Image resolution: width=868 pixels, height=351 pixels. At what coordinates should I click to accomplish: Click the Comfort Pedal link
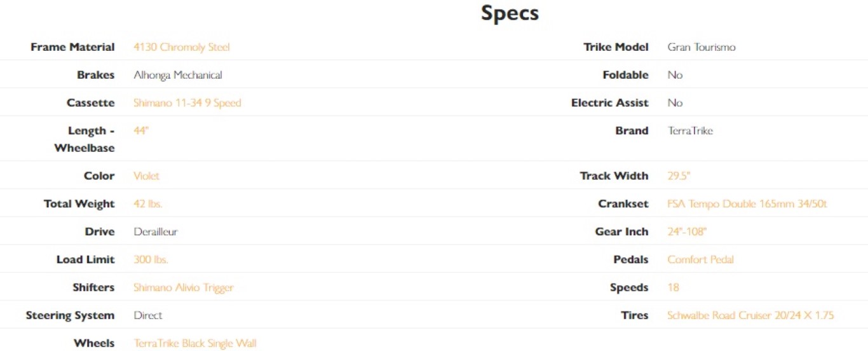tap(700, 259)
